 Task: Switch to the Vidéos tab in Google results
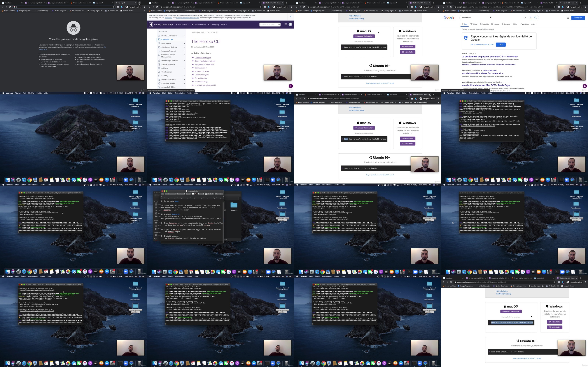pyautogui.click(x=473, y=24)
